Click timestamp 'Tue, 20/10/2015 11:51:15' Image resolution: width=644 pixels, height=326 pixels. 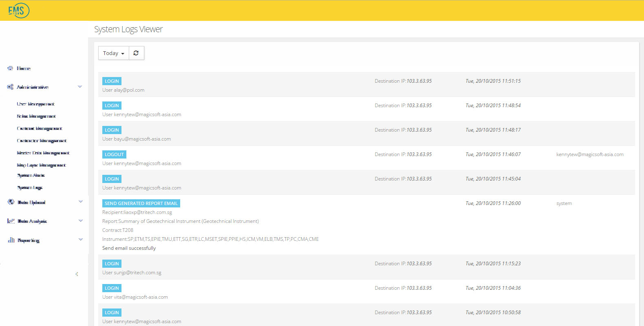(493, 81)
